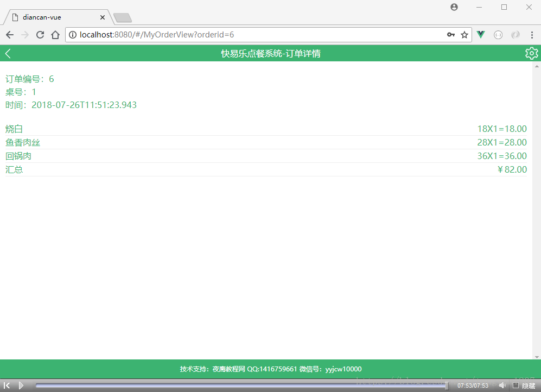Click the order time 2018-07-26T11:51:23.943
Viewport: 541px width, 392px height.
(x=84, y=105)
